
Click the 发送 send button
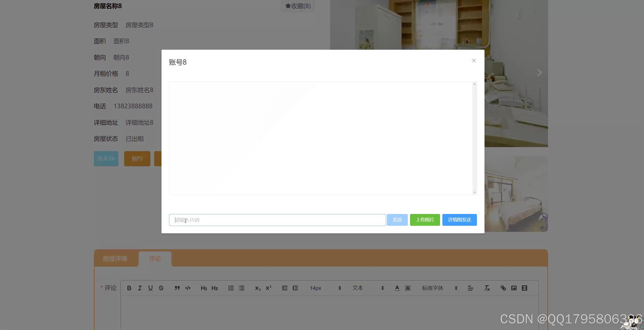397,220
